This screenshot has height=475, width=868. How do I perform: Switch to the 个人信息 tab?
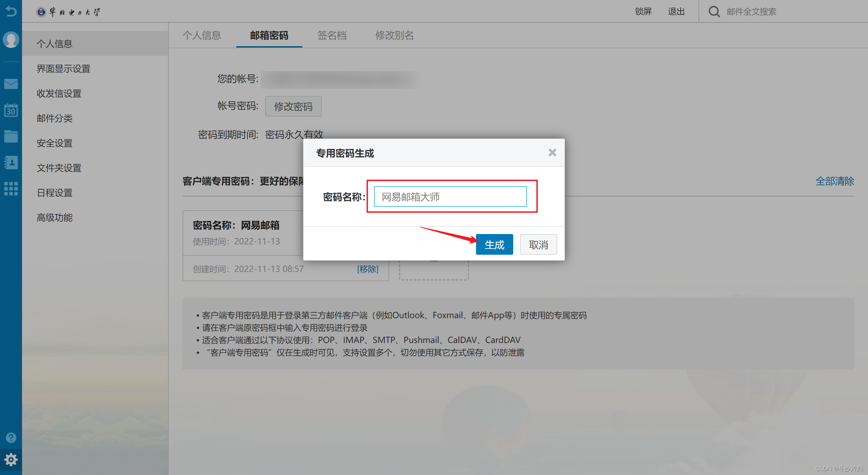click(202, 36)
